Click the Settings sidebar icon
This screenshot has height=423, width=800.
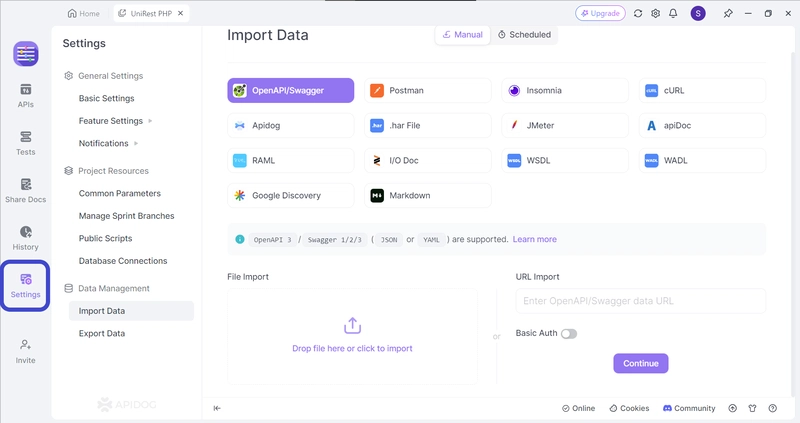point(26,286)
